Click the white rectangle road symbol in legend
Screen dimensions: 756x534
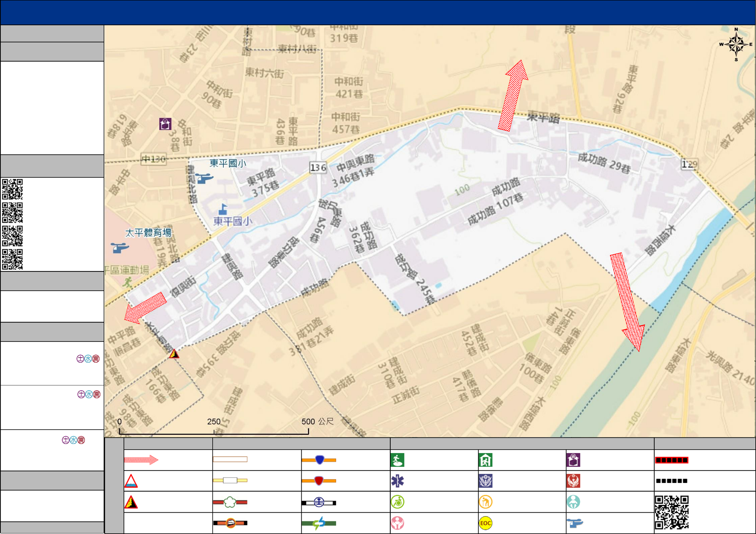pos(230,460)
